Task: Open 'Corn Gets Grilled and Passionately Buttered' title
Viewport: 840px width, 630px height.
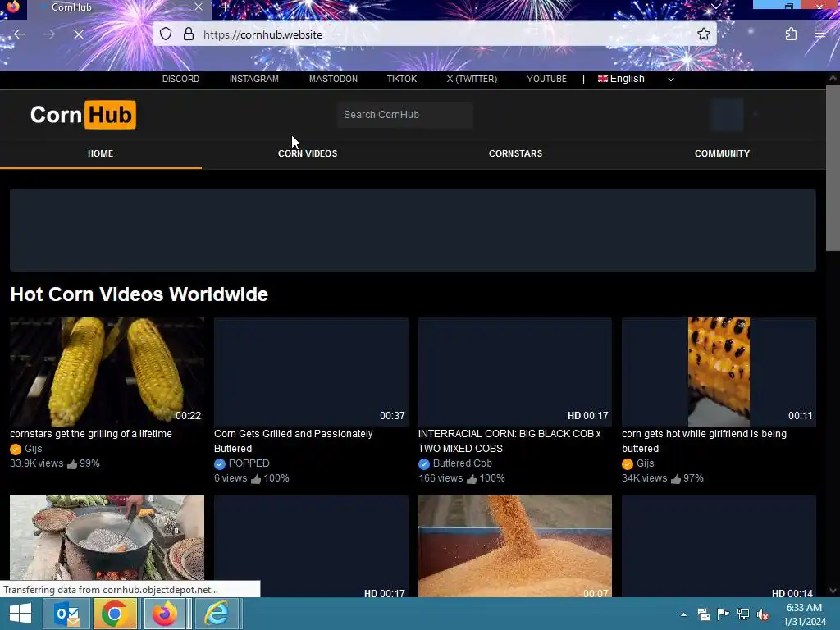Action: 294,441
